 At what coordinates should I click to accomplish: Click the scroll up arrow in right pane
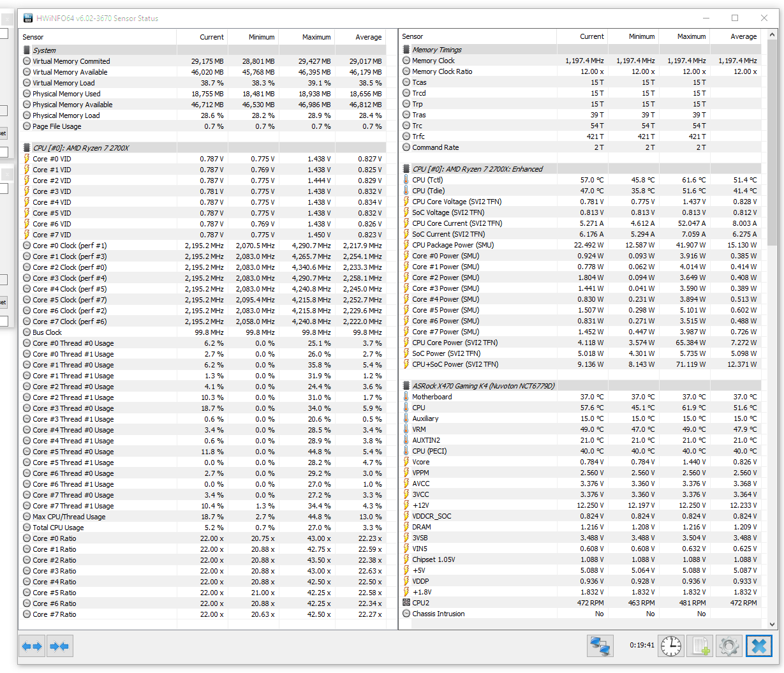coord(772,33)
